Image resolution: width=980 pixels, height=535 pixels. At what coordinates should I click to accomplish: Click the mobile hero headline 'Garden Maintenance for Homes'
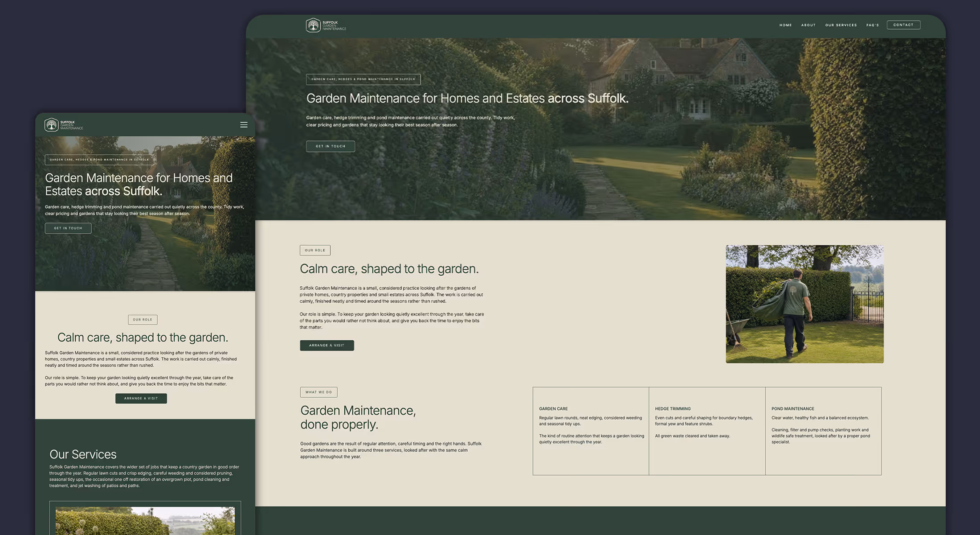click(139, 185)
